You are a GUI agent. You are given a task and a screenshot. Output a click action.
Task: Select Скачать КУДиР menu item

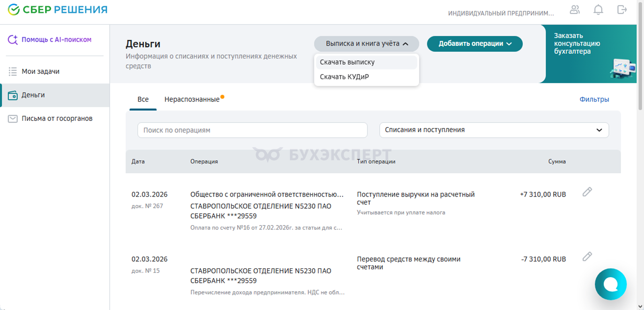(x=344, y=77)
